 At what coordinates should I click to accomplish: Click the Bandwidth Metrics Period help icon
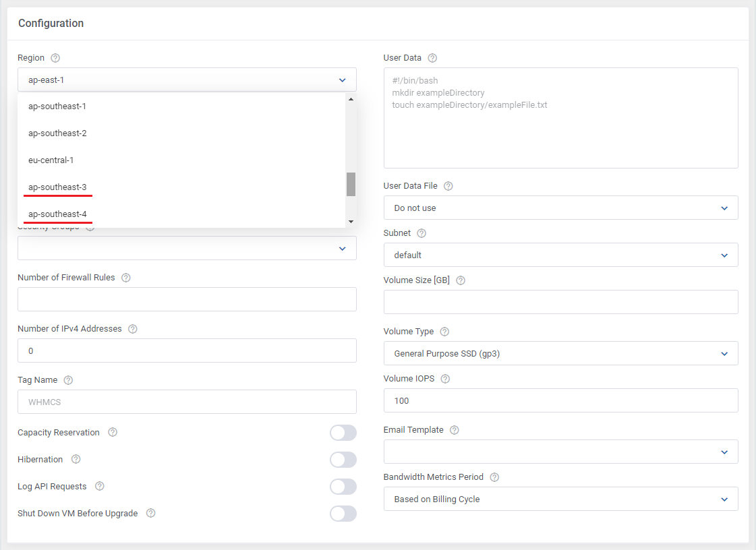(494, 477)
